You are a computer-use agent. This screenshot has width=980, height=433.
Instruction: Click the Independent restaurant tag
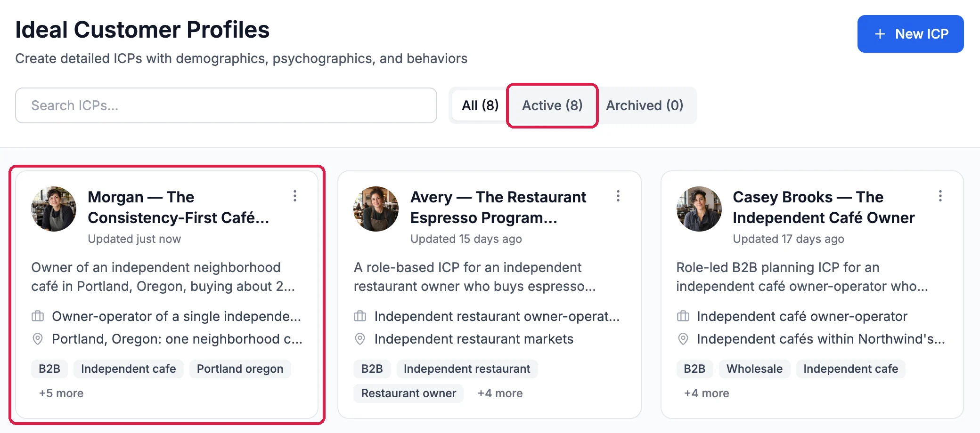click(467, 369)
